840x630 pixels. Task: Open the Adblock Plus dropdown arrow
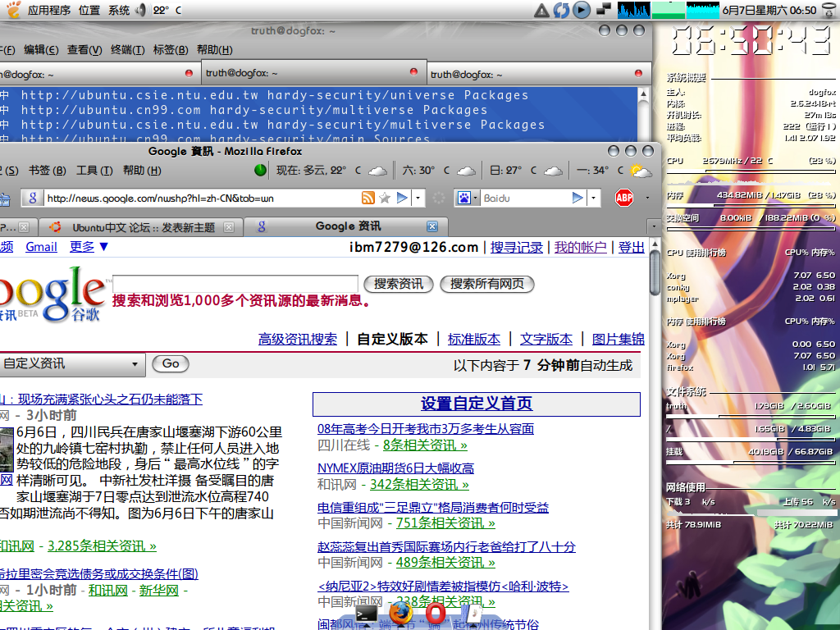[x=647, y=199]
